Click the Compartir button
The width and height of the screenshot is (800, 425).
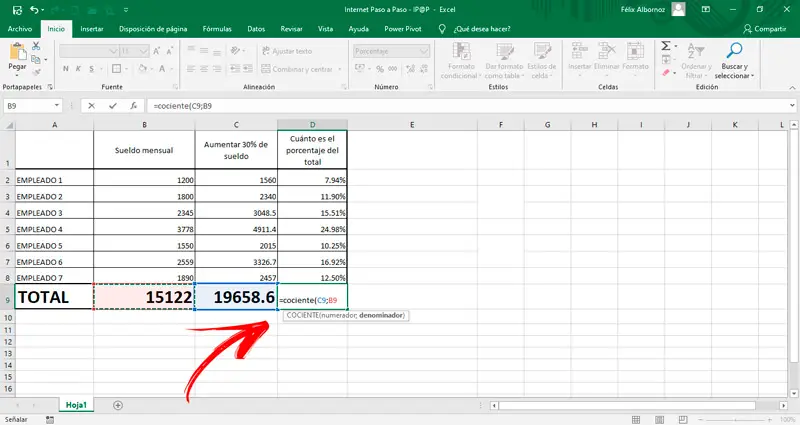click(765, 29)
